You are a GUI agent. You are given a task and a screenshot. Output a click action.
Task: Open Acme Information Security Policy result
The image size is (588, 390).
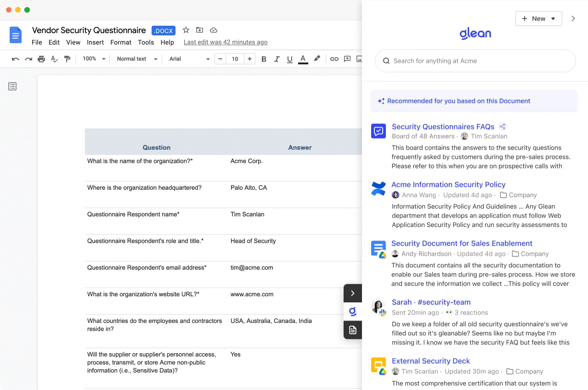(x=448, y=184)
